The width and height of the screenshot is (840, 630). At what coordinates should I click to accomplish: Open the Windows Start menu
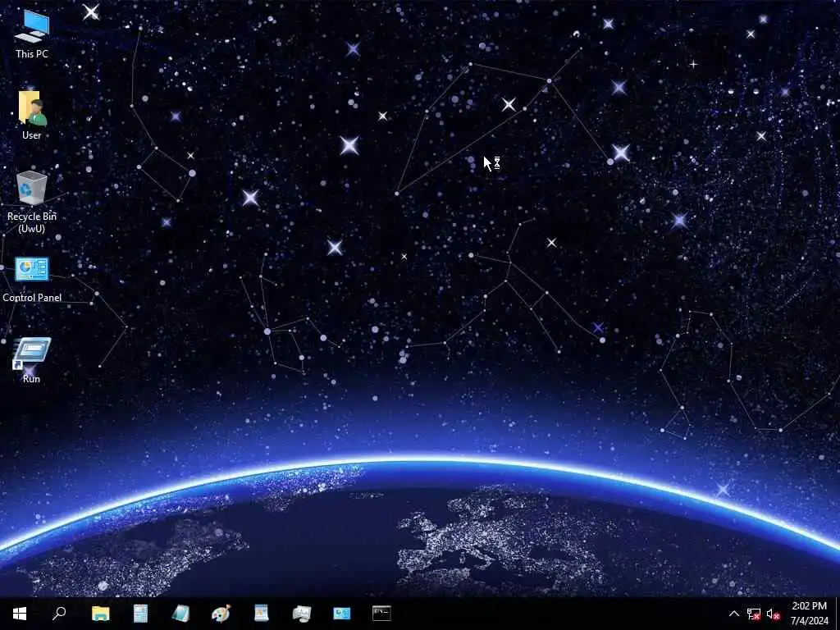point(20,614)
